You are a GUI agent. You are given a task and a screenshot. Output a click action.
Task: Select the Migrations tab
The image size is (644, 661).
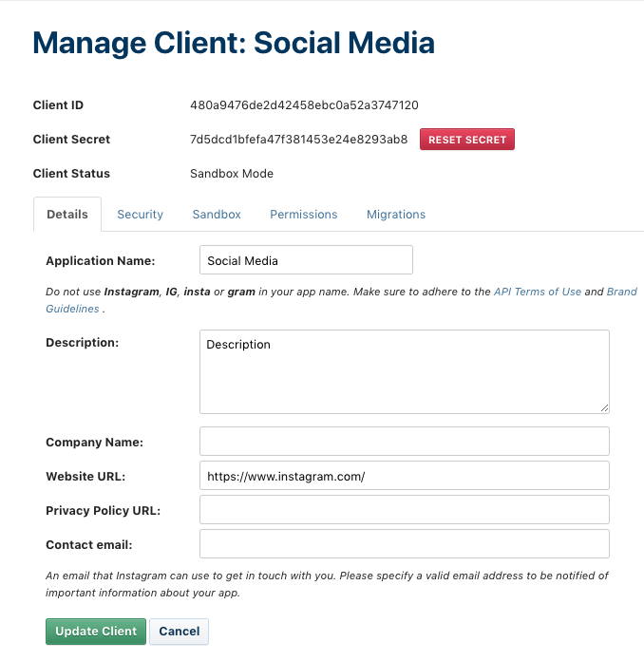click(x=396, y=215)
